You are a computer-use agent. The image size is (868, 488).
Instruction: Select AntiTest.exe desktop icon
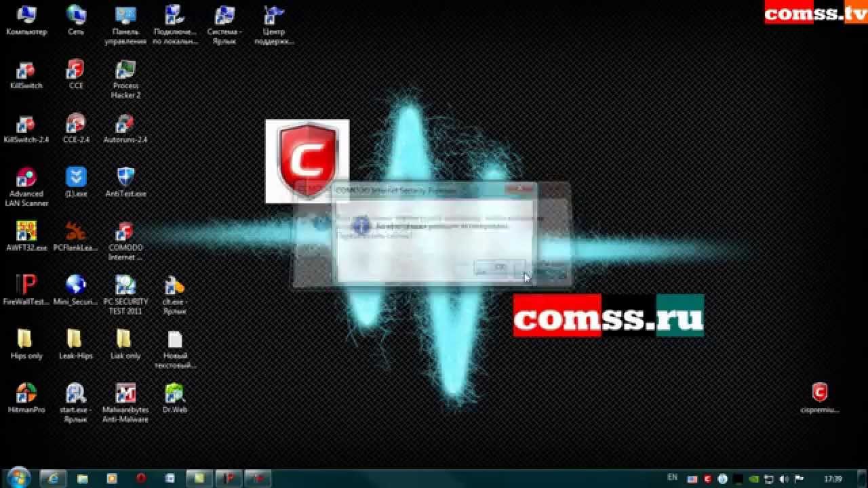click(x=125, y=182)
